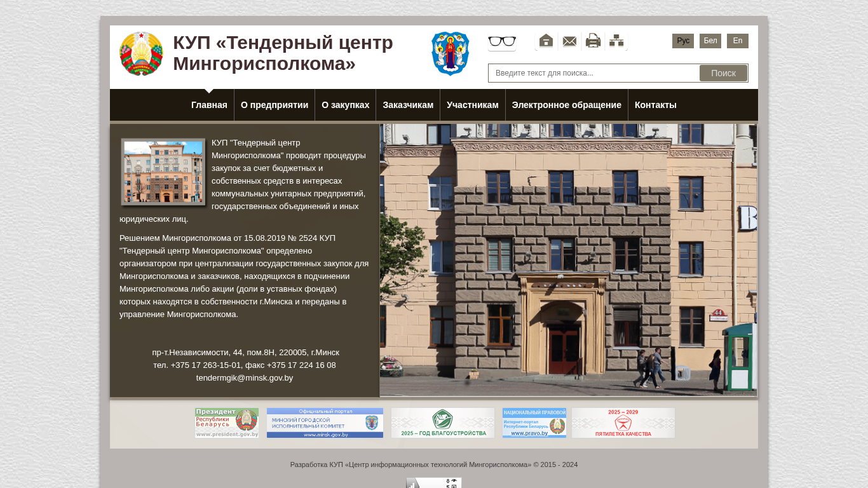Screen dimensions: 868x488
Task: Select the Электронное обращение menu item
Action: coord(566,105)
